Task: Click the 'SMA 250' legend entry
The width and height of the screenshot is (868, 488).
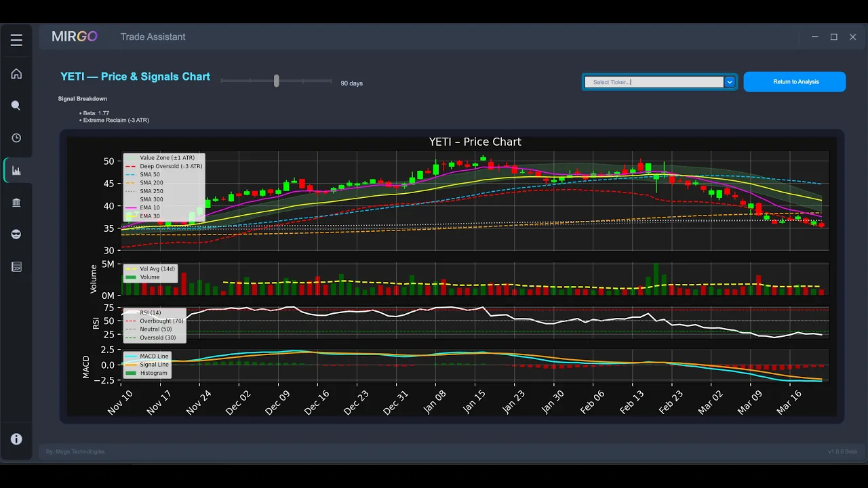Action: pos(144,191)
